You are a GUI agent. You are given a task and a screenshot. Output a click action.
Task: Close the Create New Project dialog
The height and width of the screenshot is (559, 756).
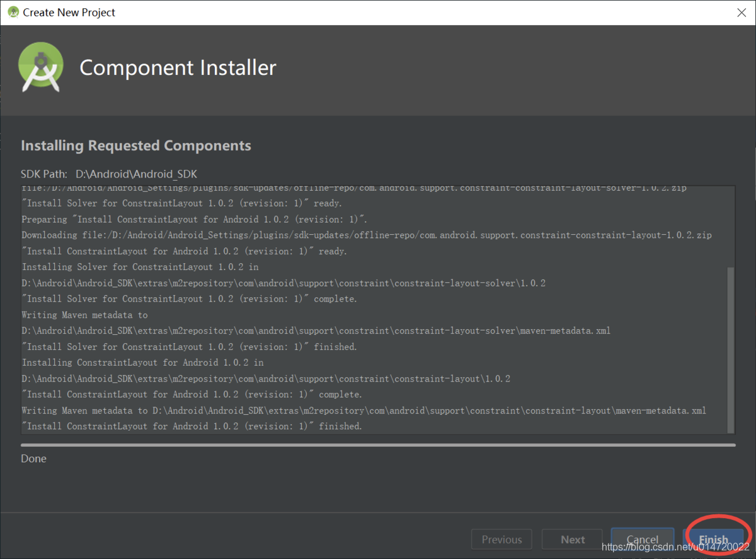(742, 13)
